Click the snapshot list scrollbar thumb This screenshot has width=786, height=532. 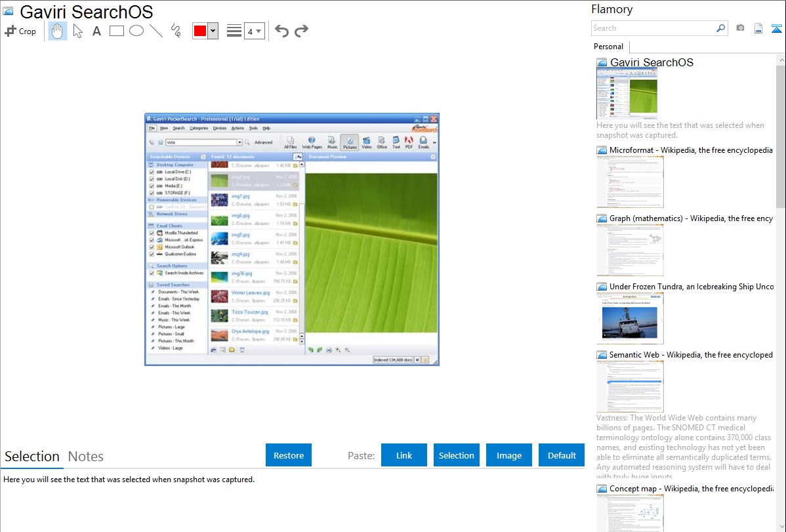781,136
